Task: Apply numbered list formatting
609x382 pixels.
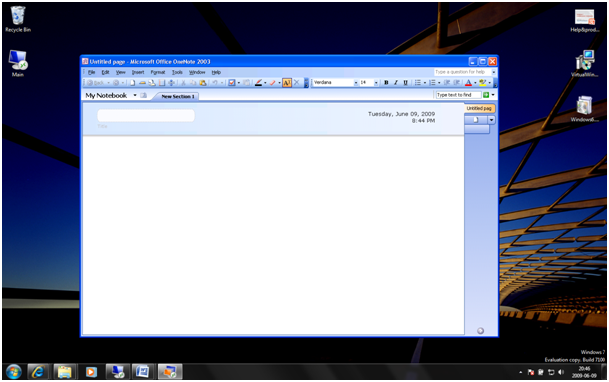Action: coord(432,83)
